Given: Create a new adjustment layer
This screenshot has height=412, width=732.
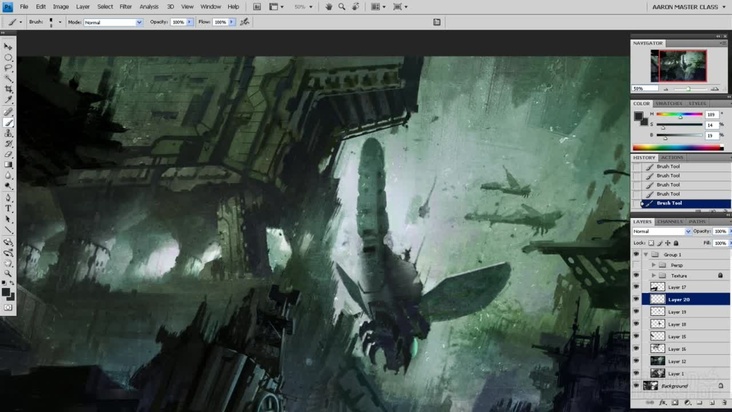Looking at the screenshot, I should (687, 403).
